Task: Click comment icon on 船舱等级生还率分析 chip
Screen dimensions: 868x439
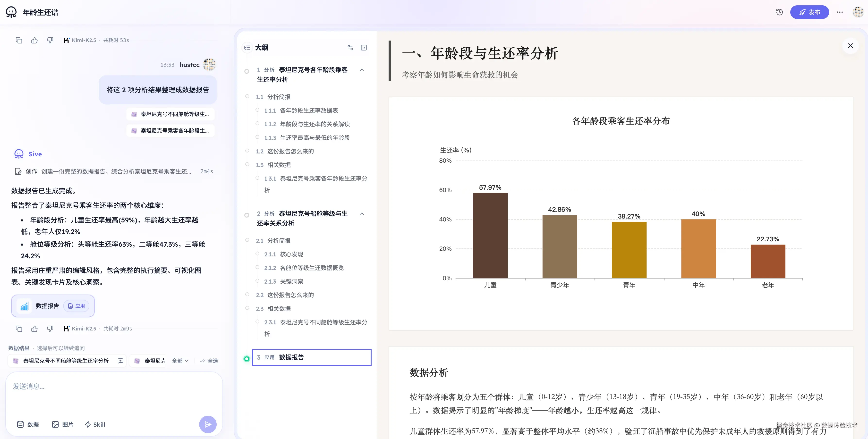Action: tap(120, 361)
